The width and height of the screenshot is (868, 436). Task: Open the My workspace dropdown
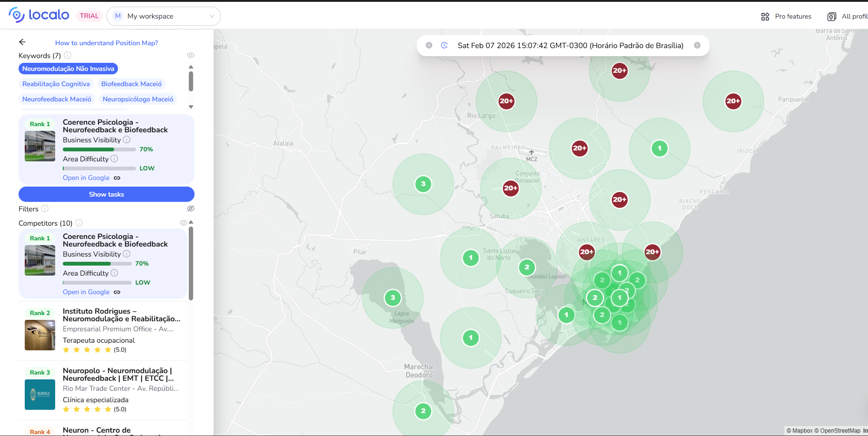click(x=164, y=16)
